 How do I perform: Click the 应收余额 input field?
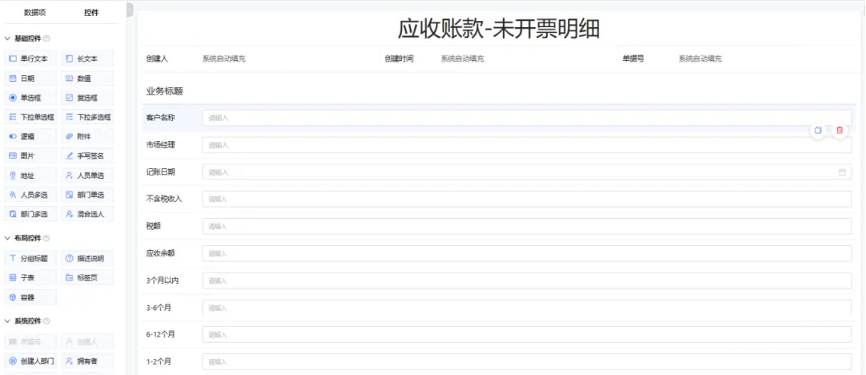point(526,253)
